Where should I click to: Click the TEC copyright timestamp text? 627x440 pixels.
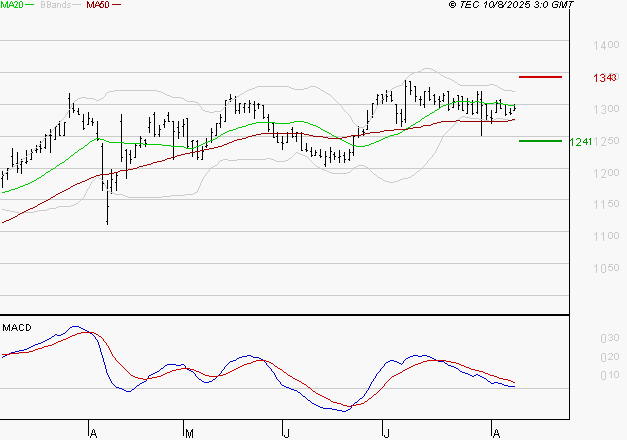(x=511, y=5)
